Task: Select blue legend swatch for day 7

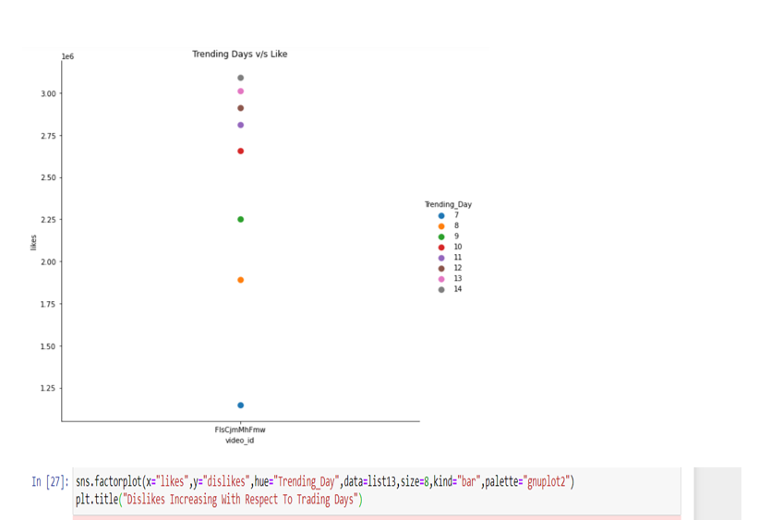Action: 441,216
